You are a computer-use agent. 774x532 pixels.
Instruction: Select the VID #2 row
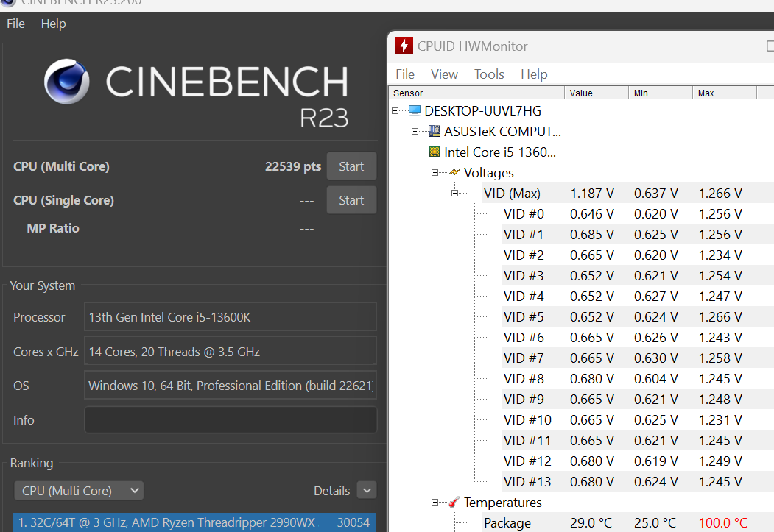(638, 255)
